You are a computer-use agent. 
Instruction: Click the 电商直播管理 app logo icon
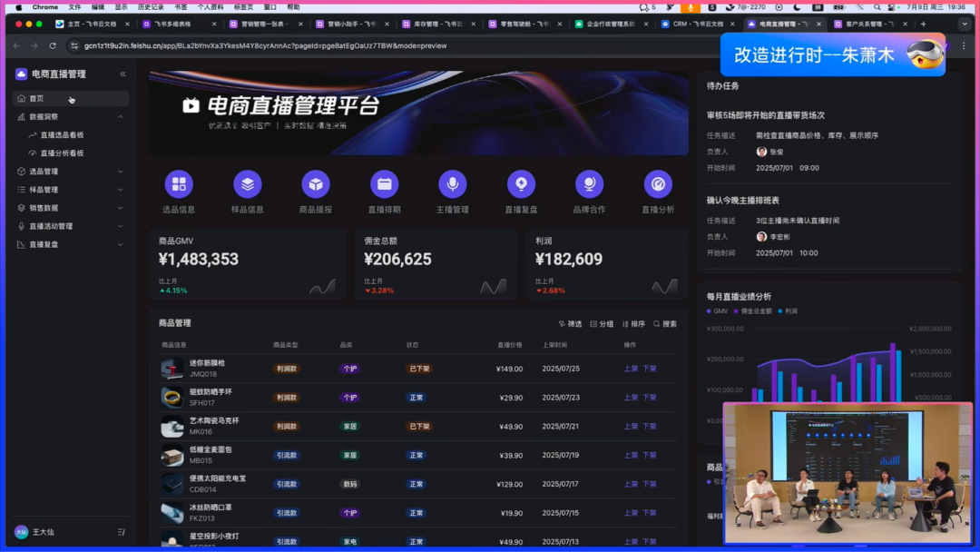(21, 74)
